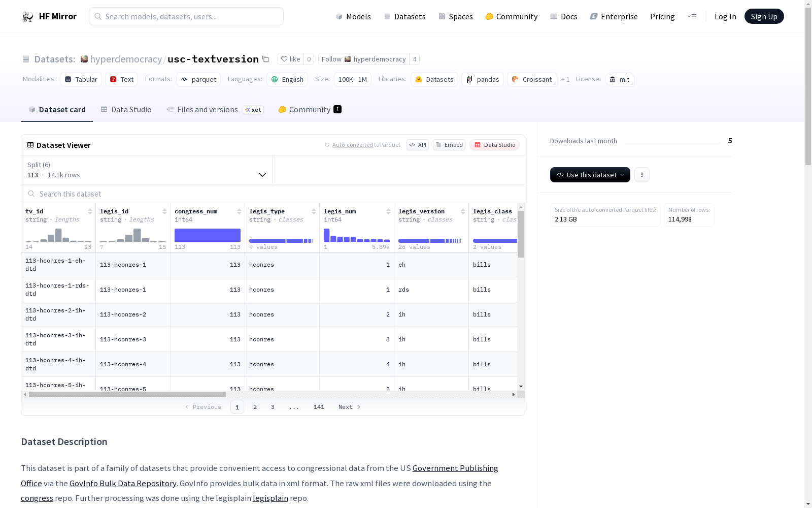Screen dimensions: 812x508
Task: Copy dataset name with the copy icon
Action: (x=265, y=59)
